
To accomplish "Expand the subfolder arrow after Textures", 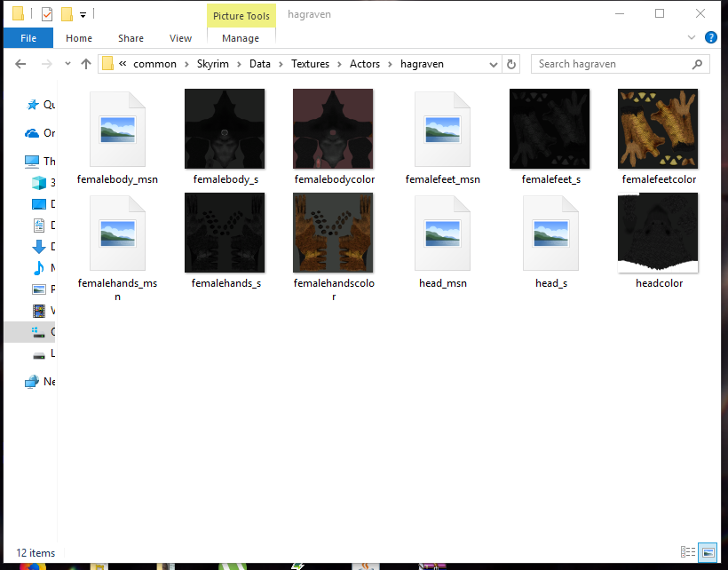I will (339, 64).
